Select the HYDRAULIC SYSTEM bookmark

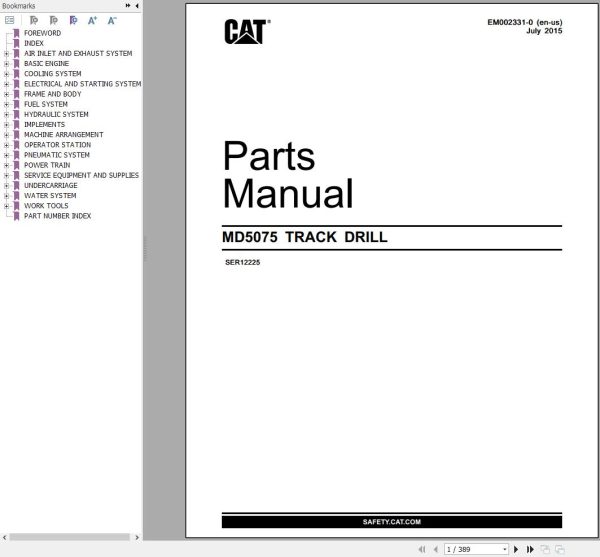click(56, 114)
